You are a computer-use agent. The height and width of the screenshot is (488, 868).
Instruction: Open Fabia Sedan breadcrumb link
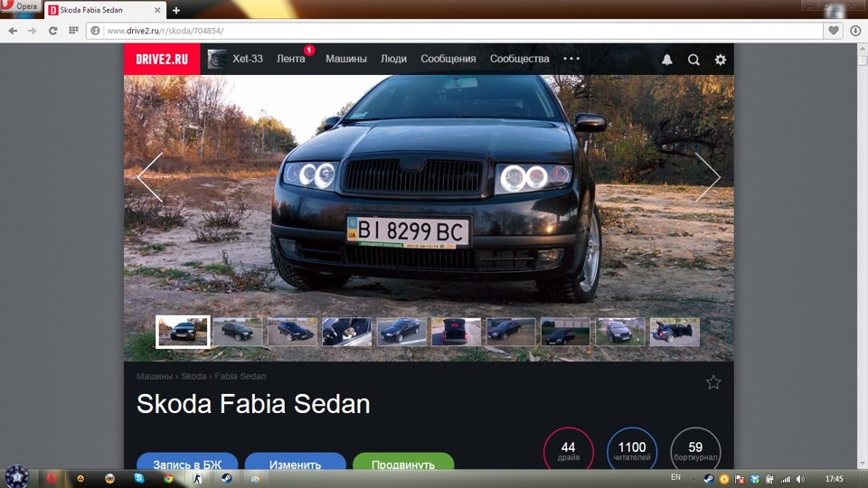point(241,376)
